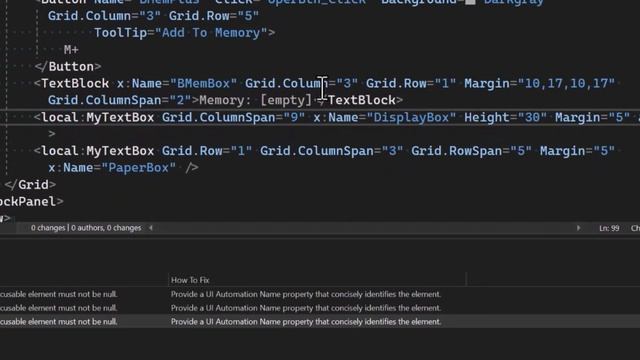Select the "PaperBox" name value
Screen dimensions: 640x360
[x=139, y=168]
